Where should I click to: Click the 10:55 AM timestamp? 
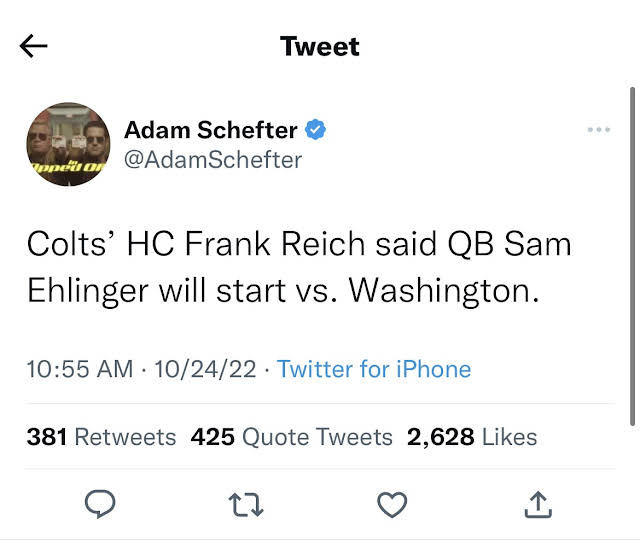click(81, 369)
